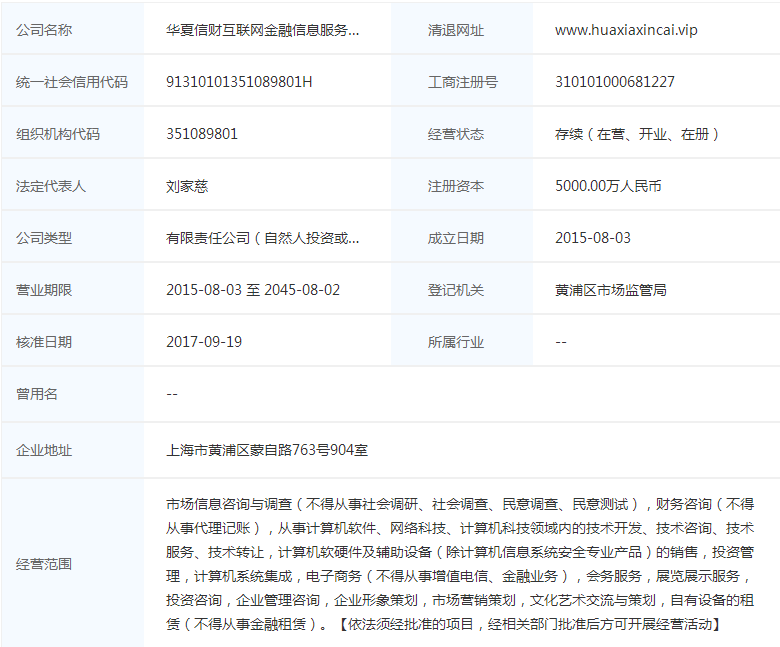Click the business scope paragraph text
Screen dimensions: 780x647
[x=460, y=564]
